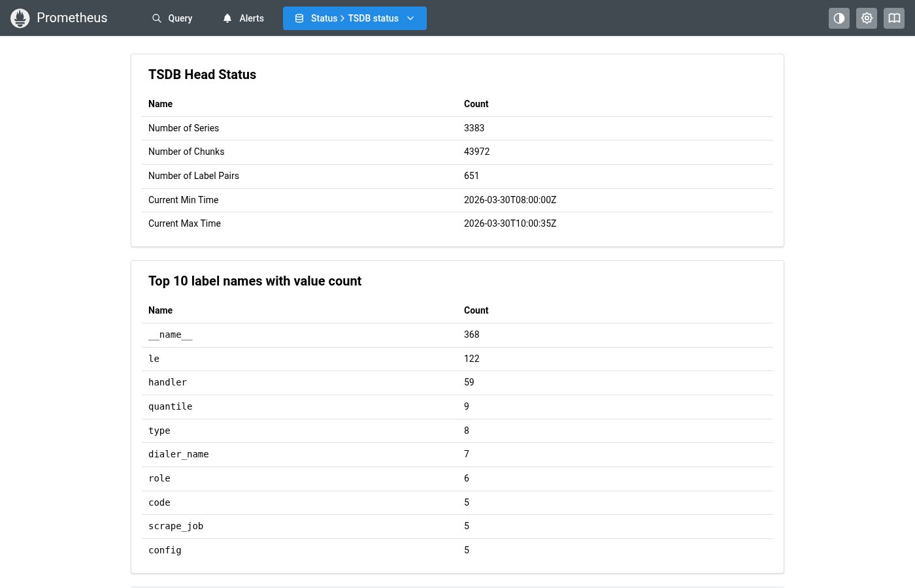Select the 'quantile' label name
The image size is (915, 588).
pos(170,406)
